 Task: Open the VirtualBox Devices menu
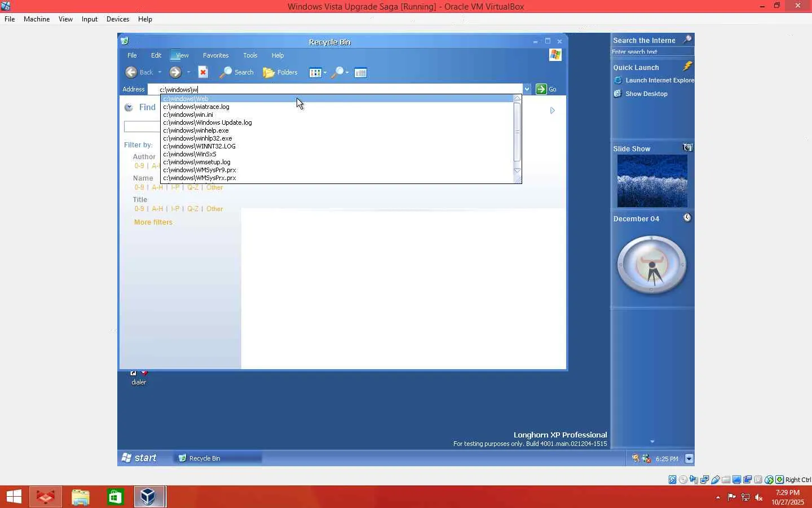pyautogui.click(x=118, y=19)
